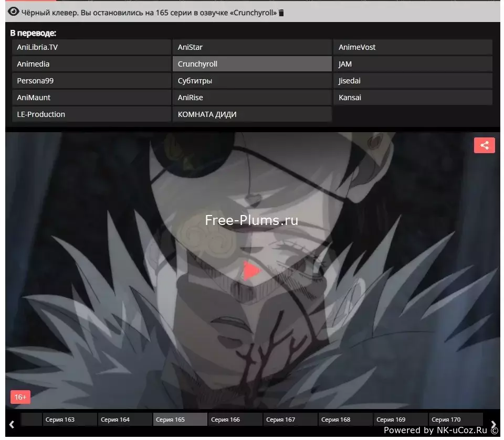Open the share button on the video
The height and width of the screenshot is (440, 504).
pyautogui.click(x=485, y=145)
